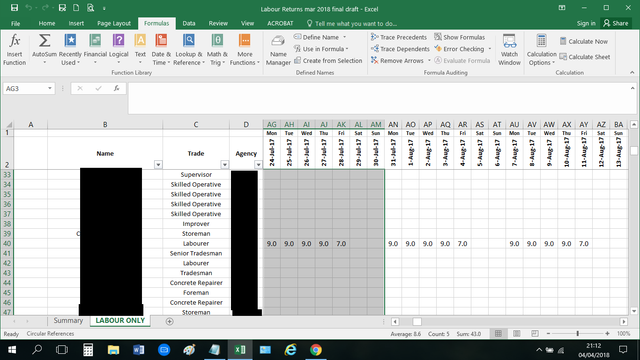Image resolution: width=640 pixels, height=360 pixels.
Task: Click Sign in link
Action: [x=586, y=23]
